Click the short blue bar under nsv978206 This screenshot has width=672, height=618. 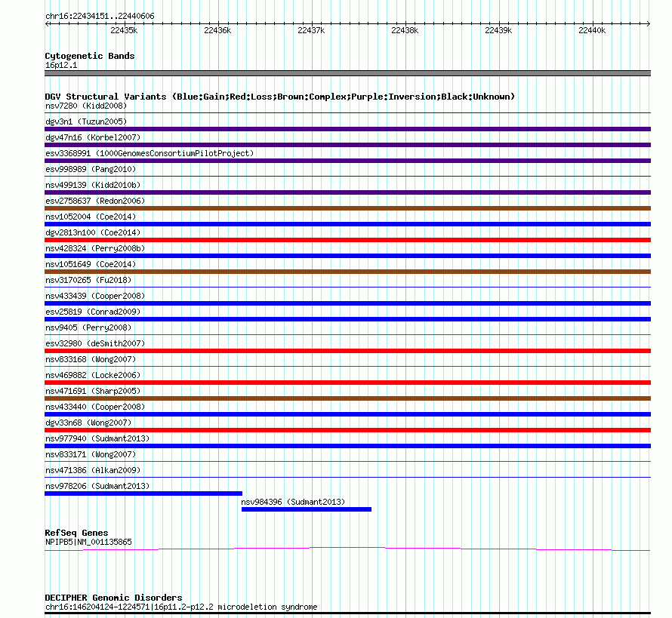click(143, 493)
